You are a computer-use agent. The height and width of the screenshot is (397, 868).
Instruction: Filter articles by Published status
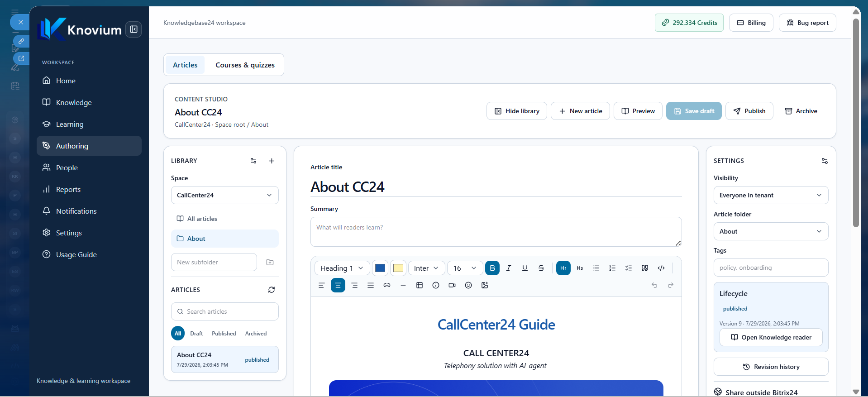coord(224,334)
